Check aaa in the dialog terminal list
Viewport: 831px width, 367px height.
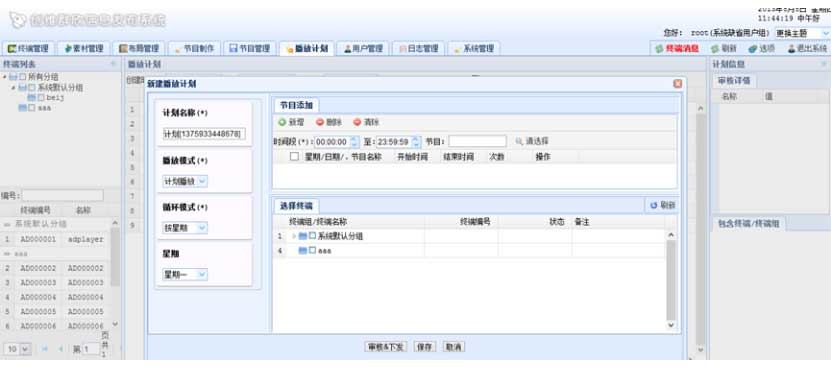313,251
